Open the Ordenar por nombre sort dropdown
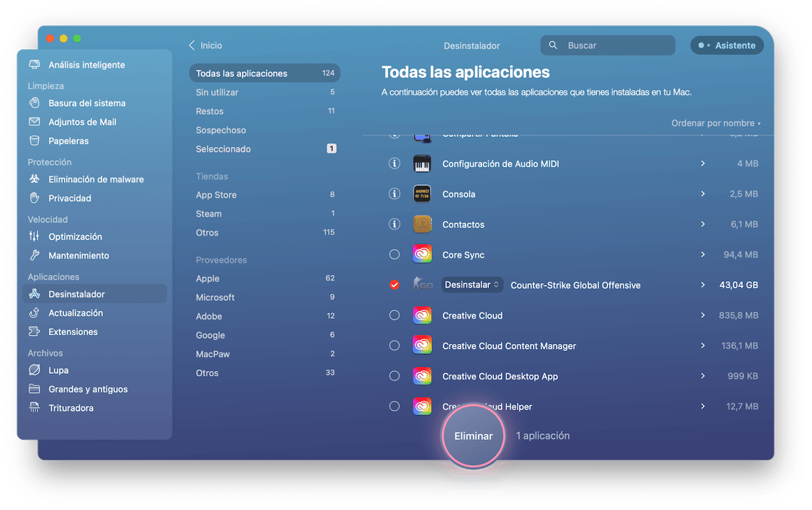Image resolution: width=812 pixels, height=510 pixels. click(716, 123)
